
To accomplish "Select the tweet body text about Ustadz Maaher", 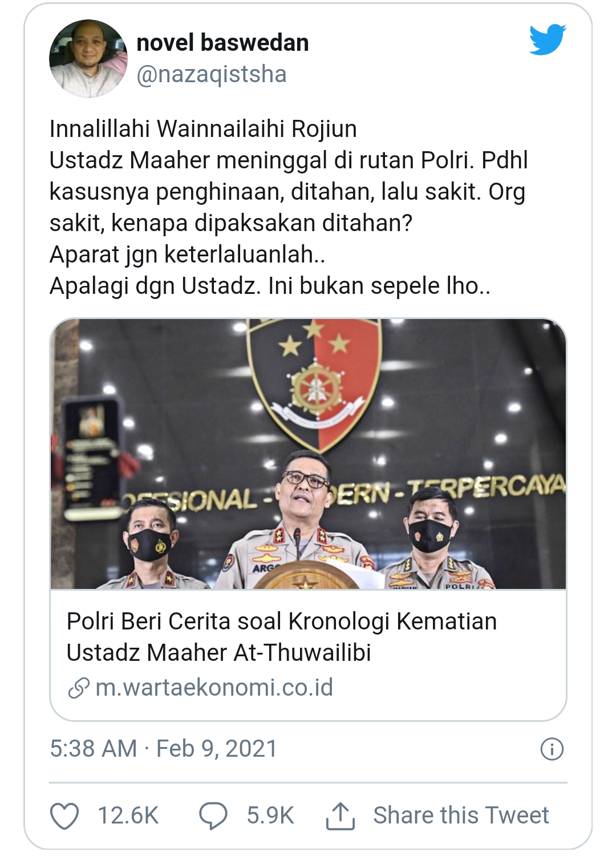I will click(289, 208).
